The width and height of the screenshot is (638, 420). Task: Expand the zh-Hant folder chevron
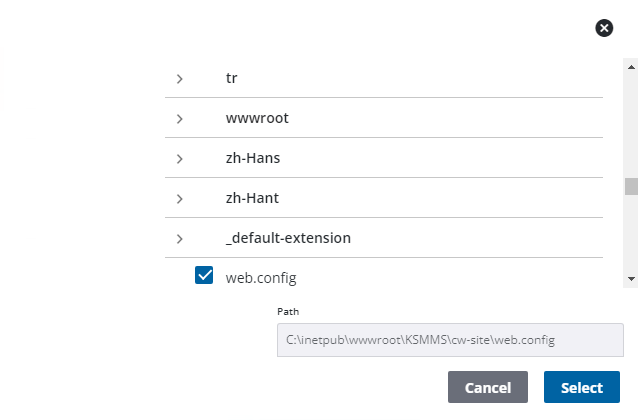coord(179,198)
